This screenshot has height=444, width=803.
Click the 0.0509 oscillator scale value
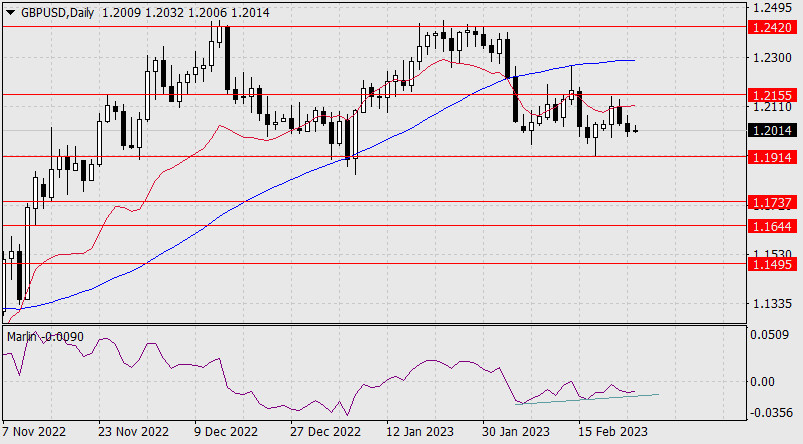click(770, 335)
